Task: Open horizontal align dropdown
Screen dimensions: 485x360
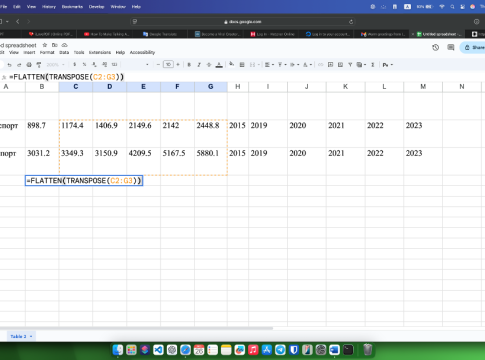Action: pyautogui.click(x=269, y=65)
